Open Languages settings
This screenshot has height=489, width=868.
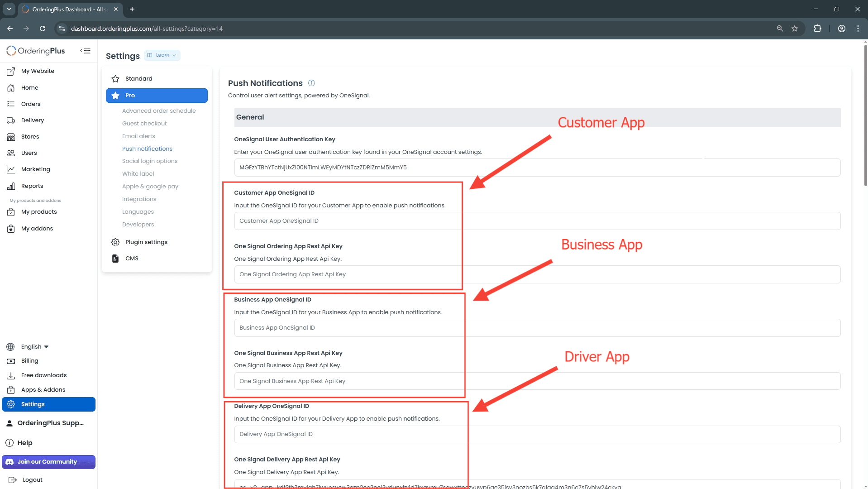138,212
